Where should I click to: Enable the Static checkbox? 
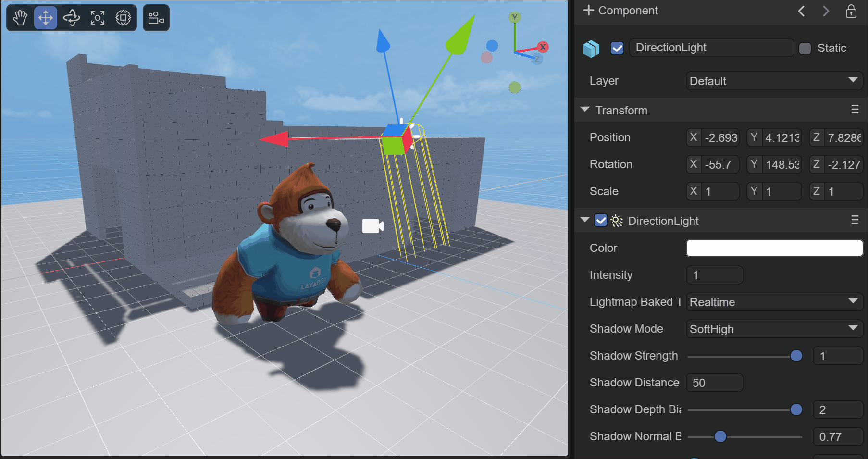click(x=805, y=49)
